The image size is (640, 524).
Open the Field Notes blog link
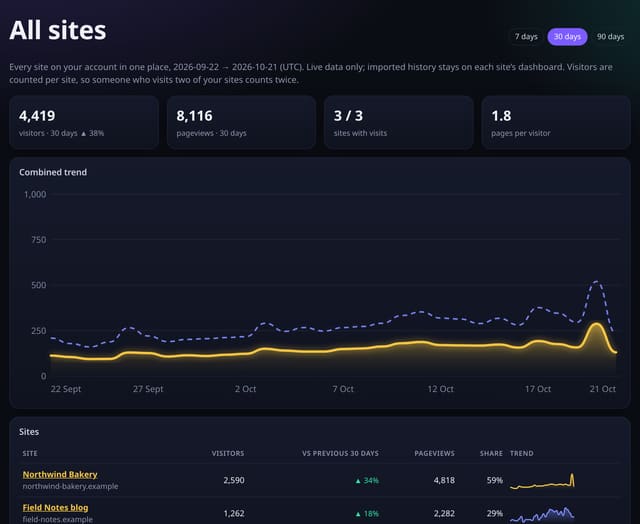pyautogui.click(x=55, y=507)
